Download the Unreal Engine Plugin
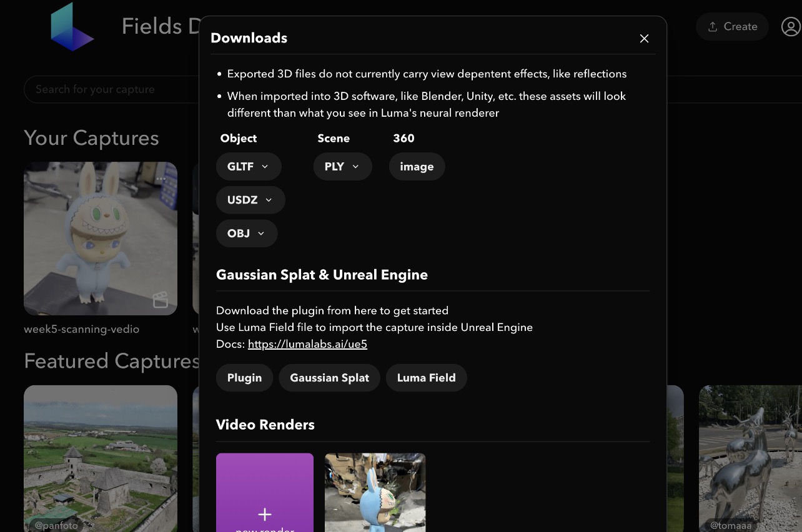802x532 pixels. point(244,378)
